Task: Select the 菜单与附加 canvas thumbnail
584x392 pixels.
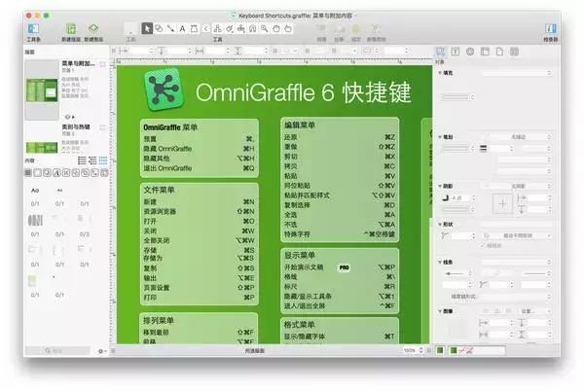Action: (42, 90)
